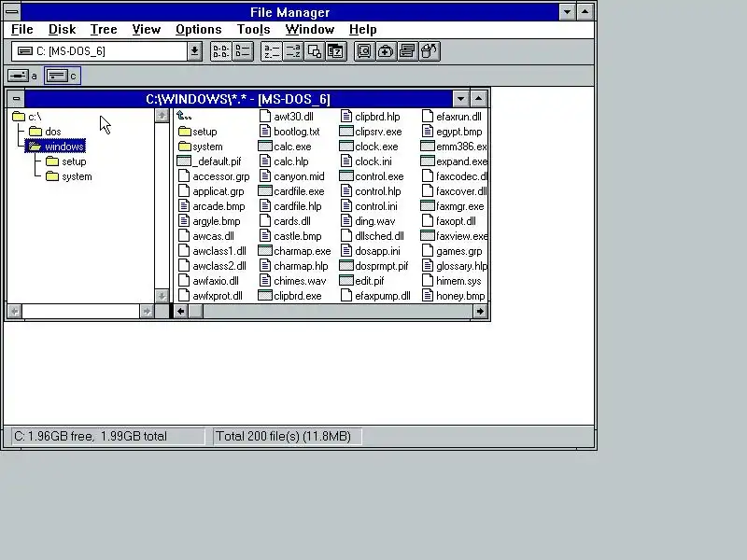Select honey.bmp file
747x560 pixels.
tap(454, 296)
